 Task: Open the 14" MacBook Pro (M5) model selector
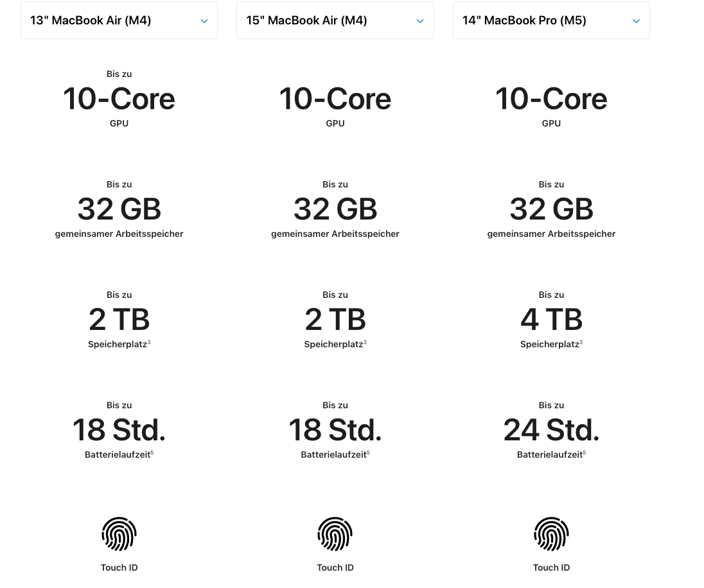click(x=551, y=20)
